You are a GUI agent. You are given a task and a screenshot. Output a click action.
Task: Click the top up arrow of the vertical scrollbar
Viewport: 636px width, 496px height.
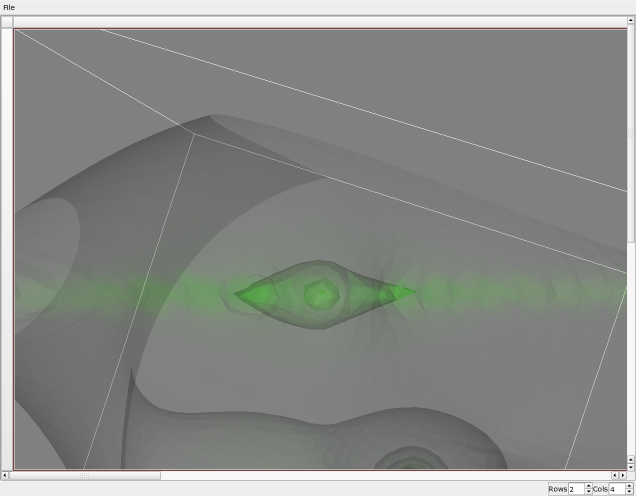[x=631, y=20]
